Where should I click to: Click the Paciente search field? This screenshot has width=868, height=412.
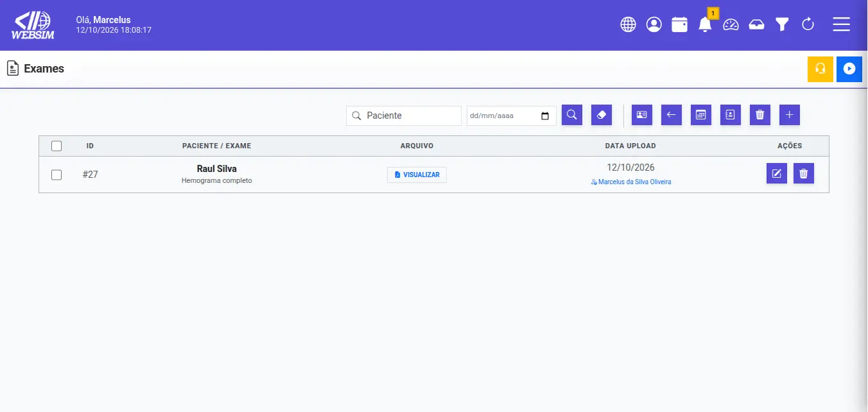[404, 116]
